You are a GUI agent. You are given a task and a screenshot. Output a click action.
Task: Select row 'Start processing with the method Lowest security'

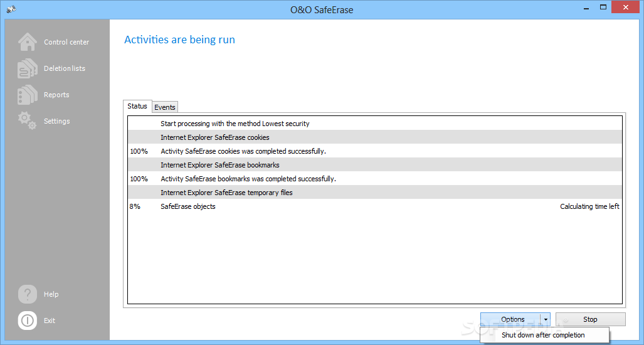coord(374,123)
